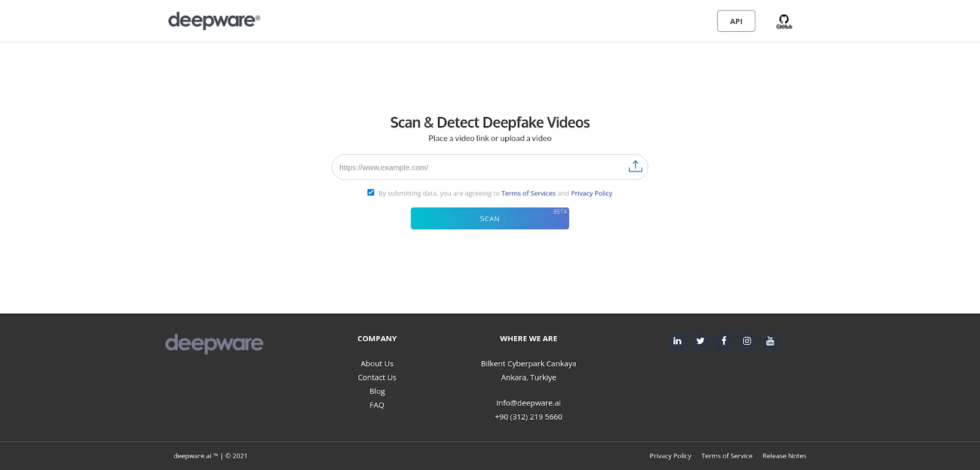Click the 'Ankara, Turkiye' text
Viewport: 980px width, 470px height.
point(528,377)
